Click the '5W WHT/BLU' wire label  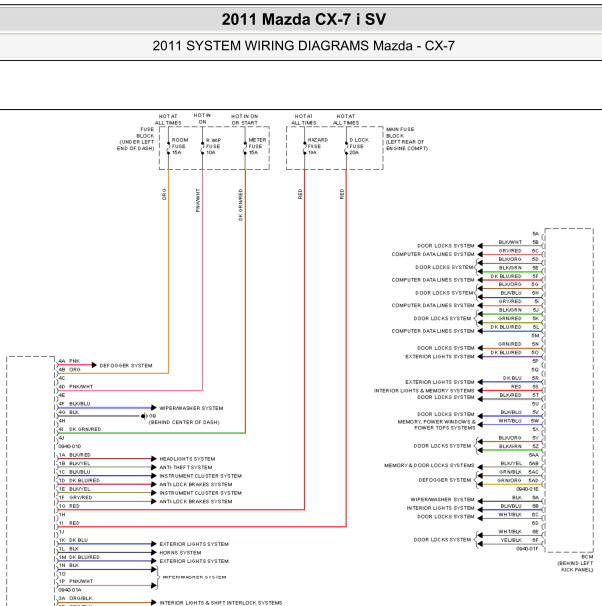(518, 420)
